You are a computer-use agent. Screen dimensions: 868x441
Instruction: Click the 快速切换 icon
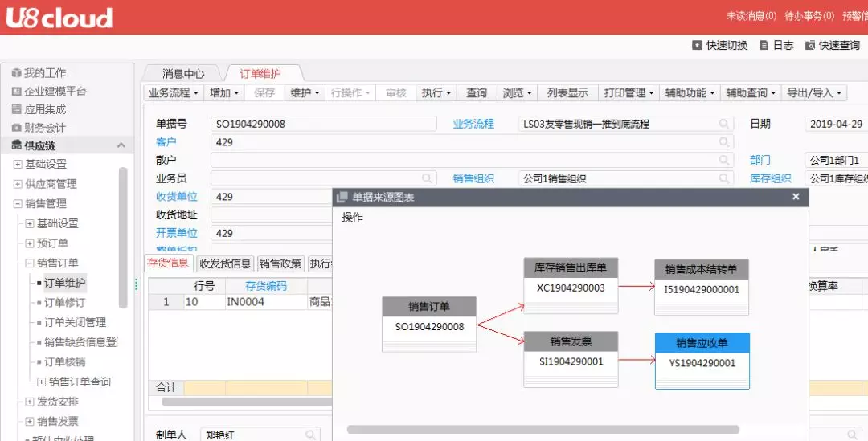697,45
